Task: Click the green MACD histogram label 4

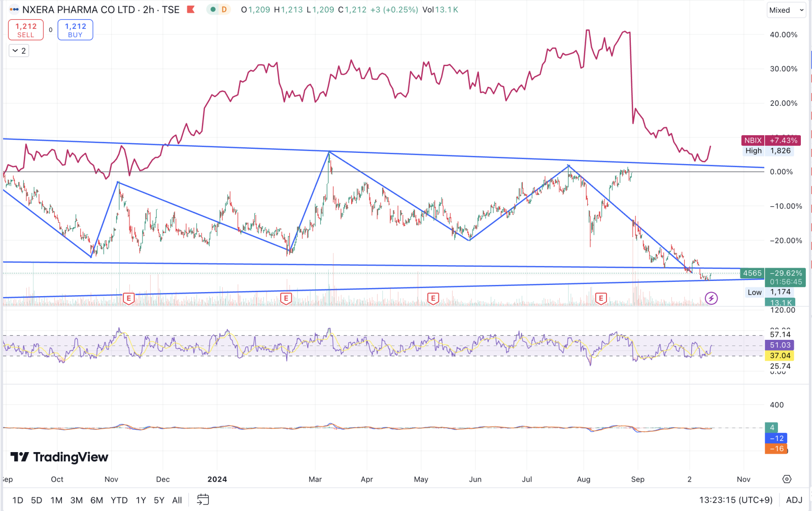Action: (771, 428)
